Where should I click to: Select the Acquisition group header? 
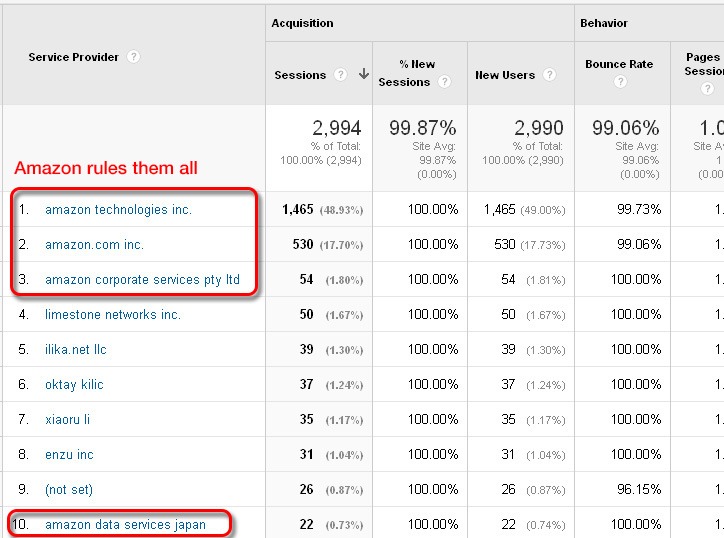click(302, 23)
